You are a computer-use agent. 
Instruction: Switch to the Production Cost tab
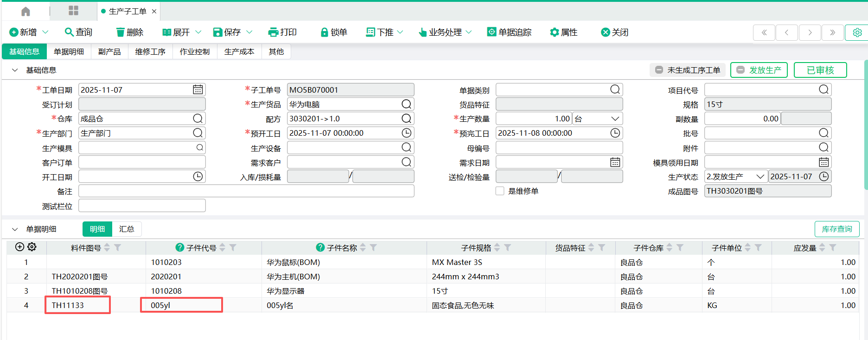coord(239,51)
